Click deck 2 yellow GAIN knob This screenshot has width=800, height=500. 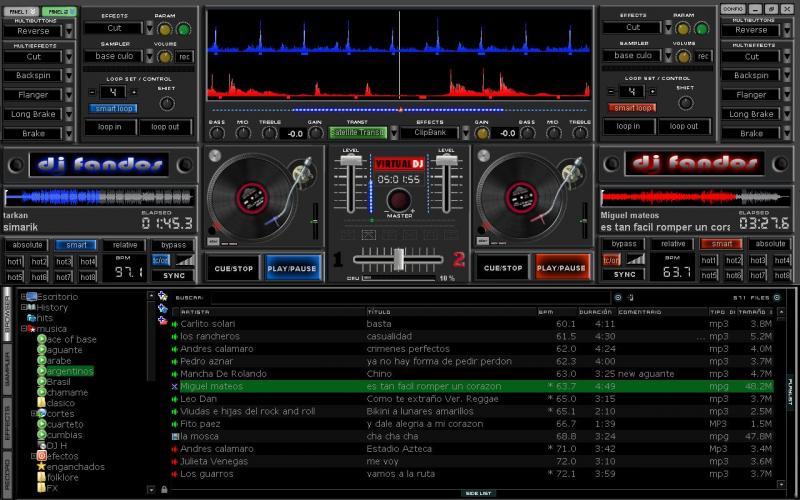[x=482, y=133]
